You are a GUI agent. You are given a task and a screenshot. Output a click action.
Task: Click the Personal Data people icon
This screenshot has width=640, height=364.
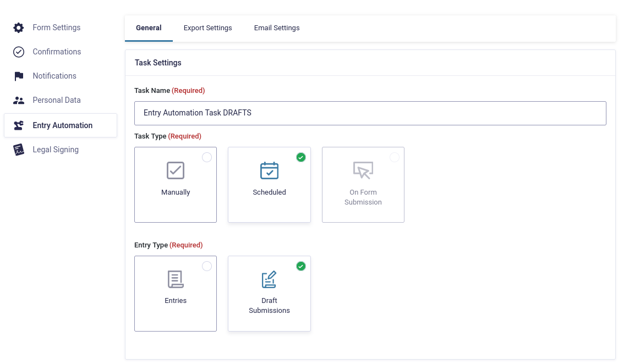point(19,100)
